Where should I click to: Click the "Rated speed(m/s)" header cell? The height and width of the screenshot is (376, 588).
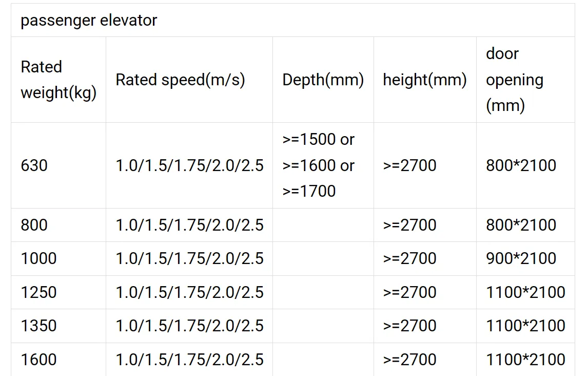point(180,80)
